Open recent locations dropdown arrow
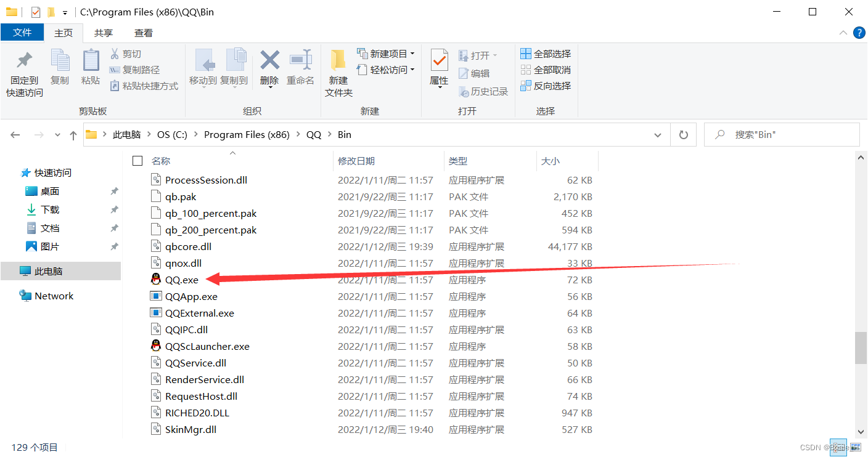The width and height of the screenshot is (868, 457). coord(58,135)
